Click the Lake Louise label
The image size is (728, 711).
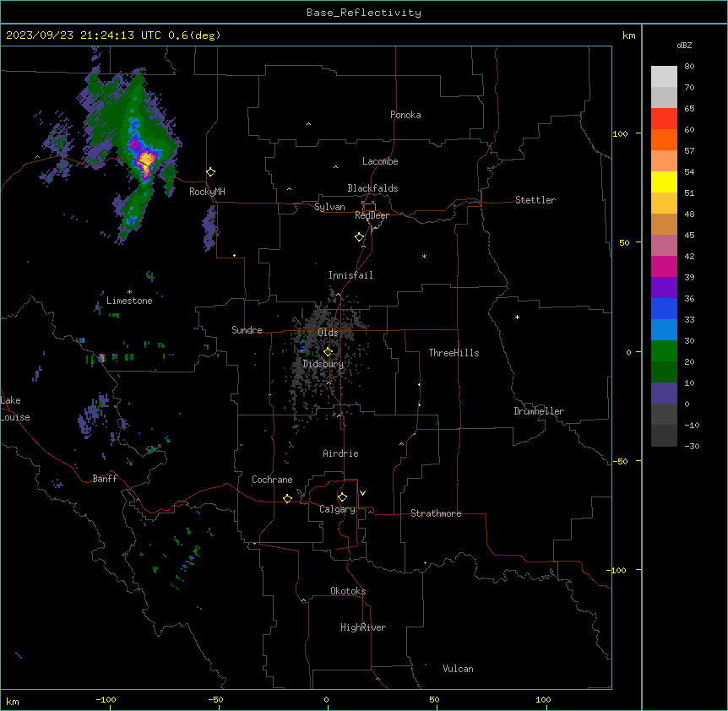point(15,409)
